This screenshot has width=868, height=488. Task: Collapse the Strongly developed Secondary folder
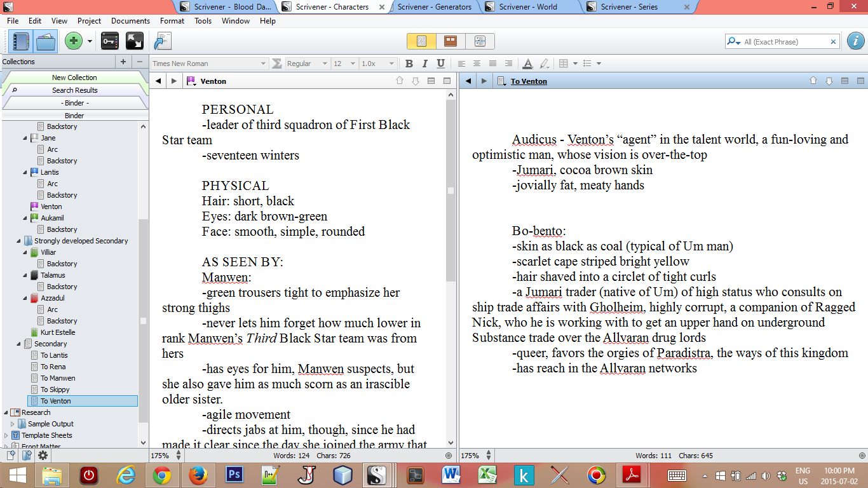coord(18,241)
